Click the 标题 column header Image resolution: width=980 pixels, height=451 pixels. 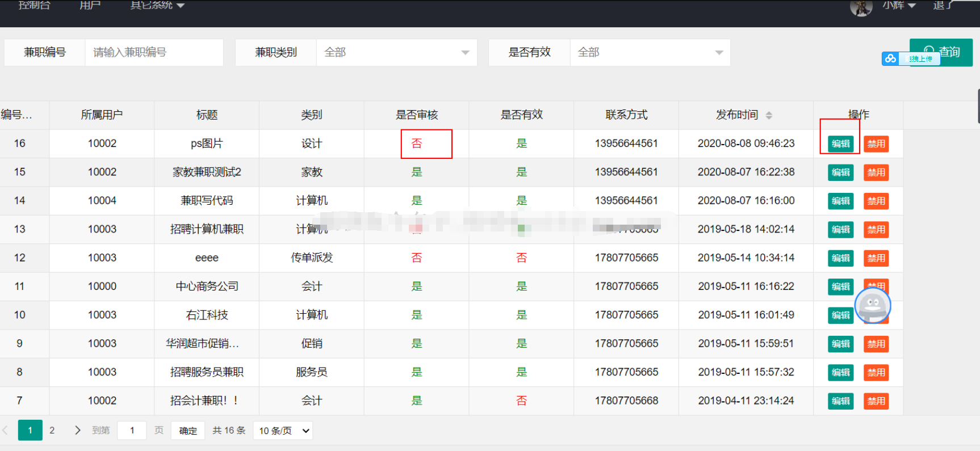click(x=207, y=115)
